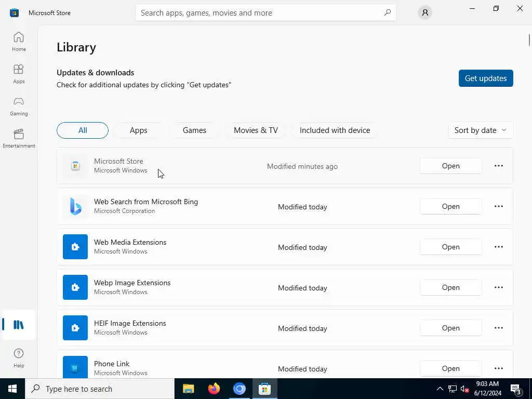Open Help from the sidebar

[x=19, y=358]
